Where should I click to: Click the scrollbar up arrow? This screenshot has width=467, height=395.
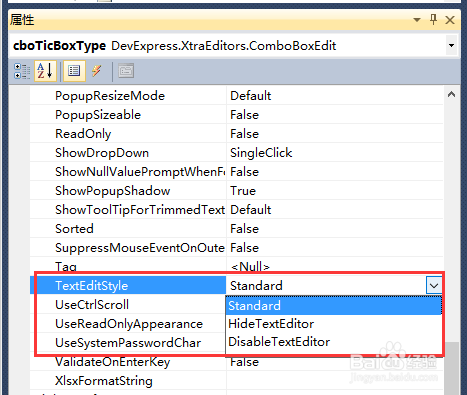[451, 95]
